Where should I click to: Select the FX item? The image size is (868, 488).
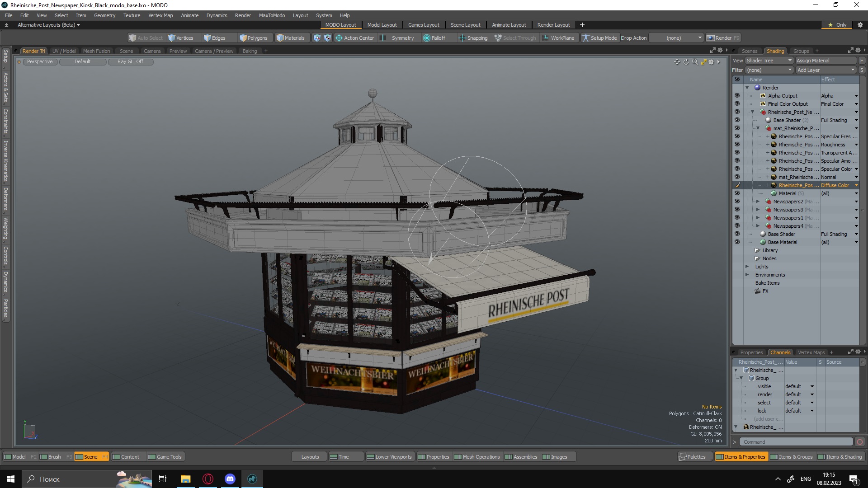tap(765, 291)
